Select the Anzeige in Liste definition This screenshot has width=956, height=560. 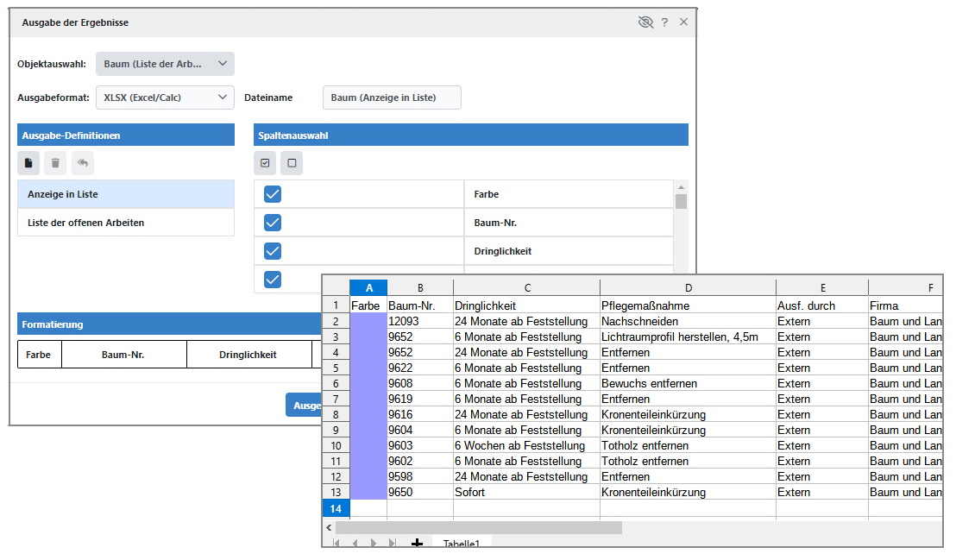126,194
